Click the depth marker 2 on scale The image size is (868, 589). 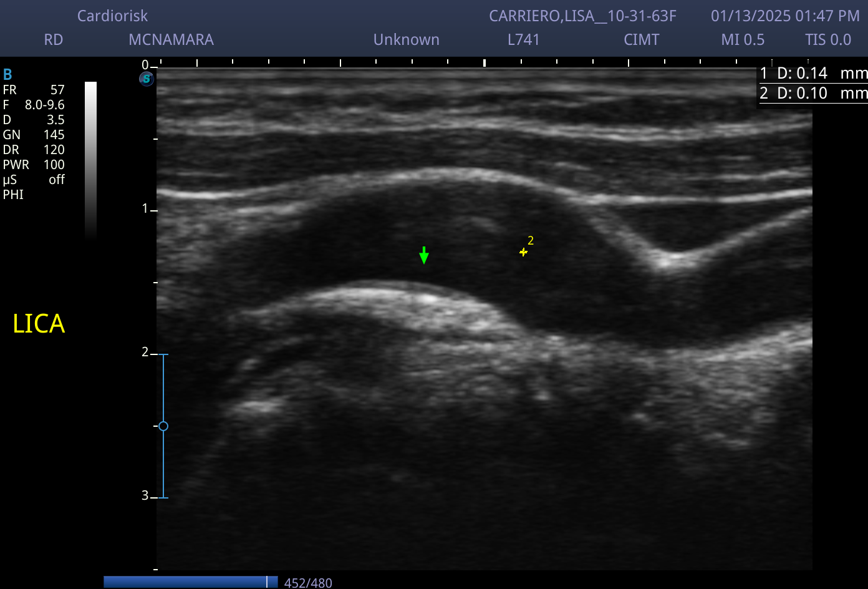tap(145, 353)
